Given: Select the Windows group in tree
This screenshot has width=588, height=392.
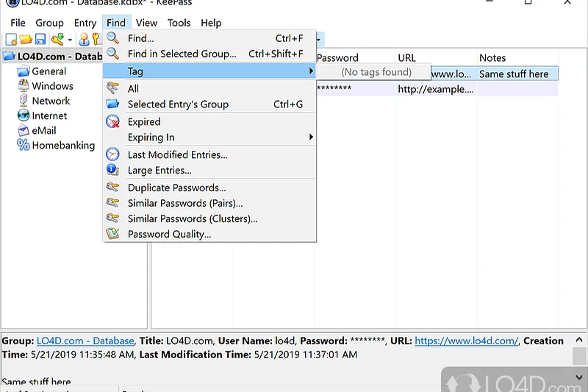Looking at the screenshot, I should pyautogui.click(x=52, y=86).
